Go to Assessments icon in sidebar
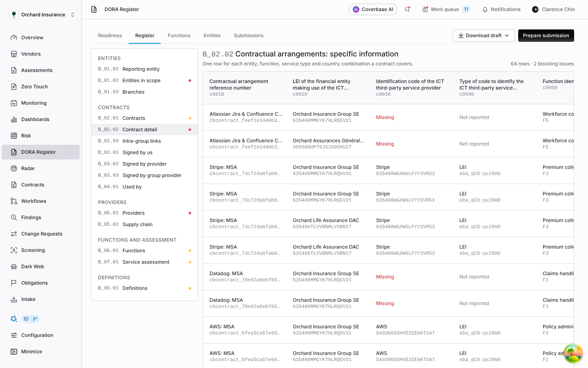 click(14, 70)
